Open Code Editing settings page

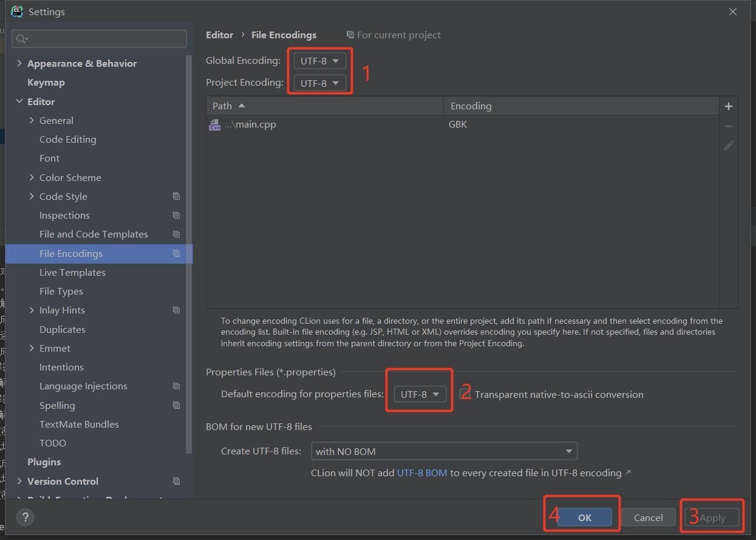coord(67,139)
